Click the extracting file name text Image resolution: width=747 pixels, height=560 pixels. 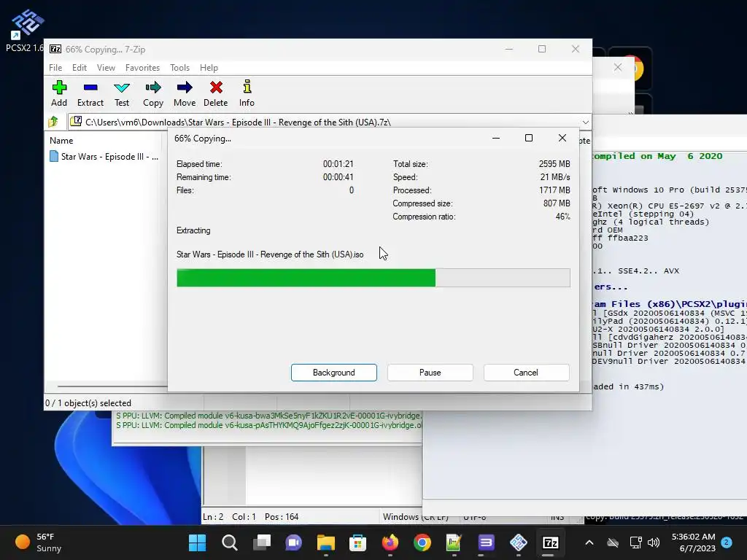pyautogui.click(x=270, y=254)
